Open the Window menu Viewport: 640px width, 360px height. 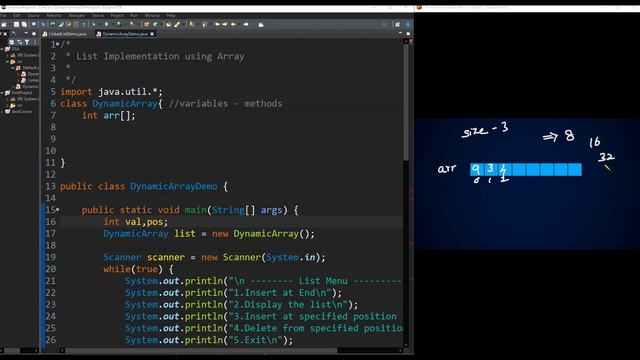coord(152,16)
